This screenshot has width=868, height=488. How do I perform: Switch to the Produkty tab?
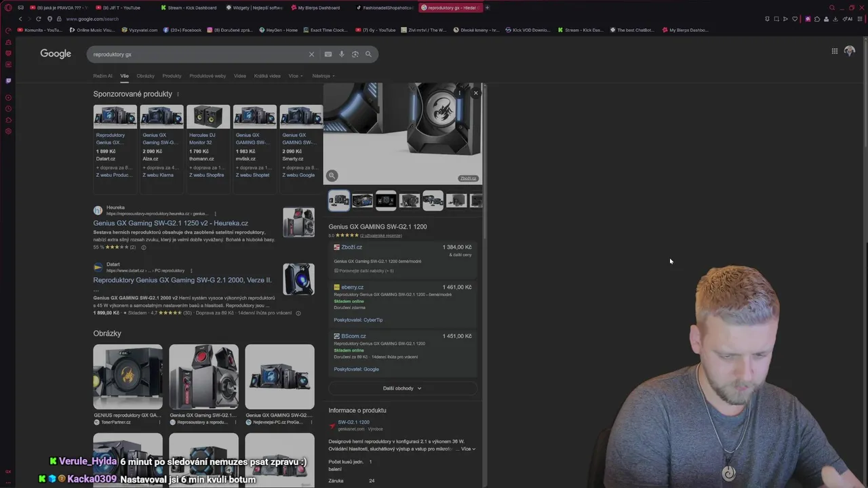point(172,76)
